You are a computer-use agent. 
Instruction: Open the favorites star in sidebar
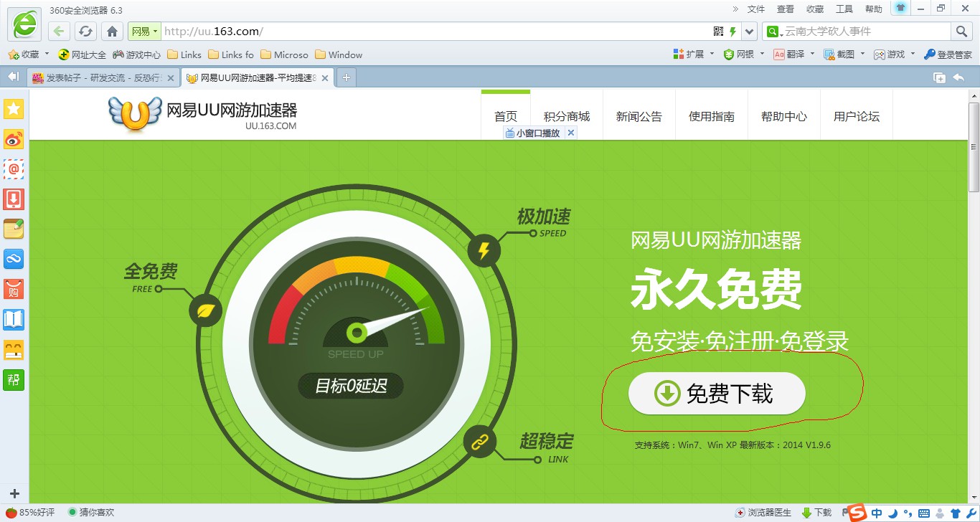[14, 109]
